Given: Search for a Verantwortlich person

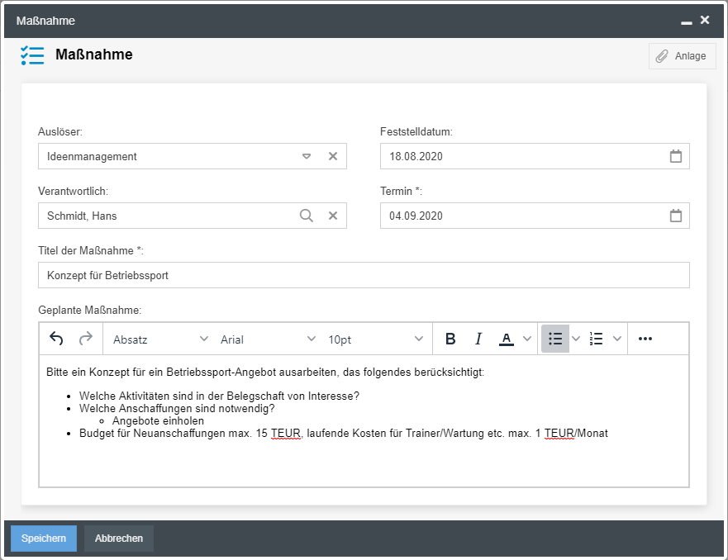Looking at the screenshot, I should point(306,216).
